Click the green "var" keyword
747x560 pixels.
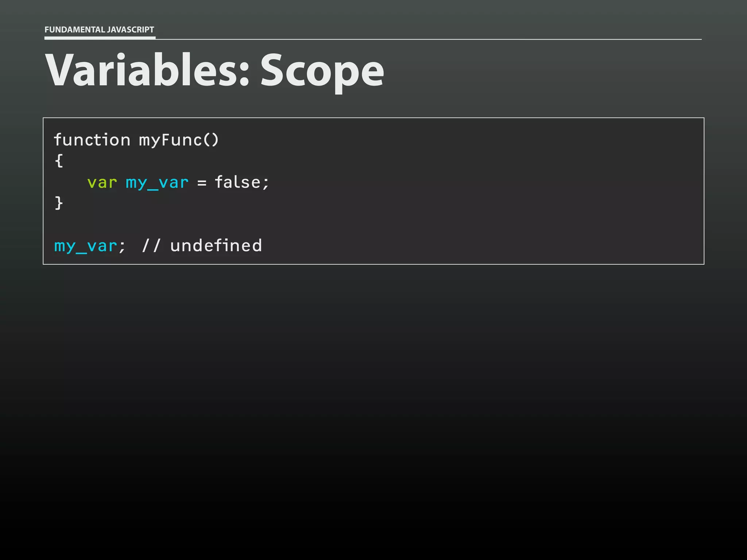102,182
